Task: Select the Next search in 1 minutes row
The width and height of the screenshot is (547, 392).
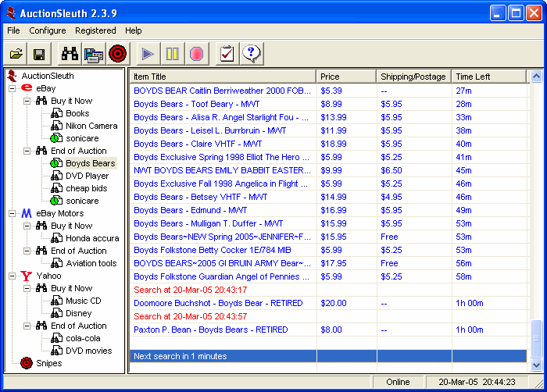Action: 328,356
